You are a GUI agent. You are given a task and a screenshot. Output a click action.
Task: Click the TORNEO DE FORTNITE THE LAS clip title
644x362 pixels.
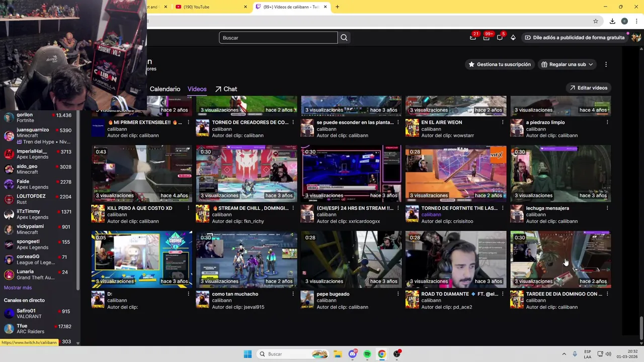pyautogui.click(x=459, y=208)
